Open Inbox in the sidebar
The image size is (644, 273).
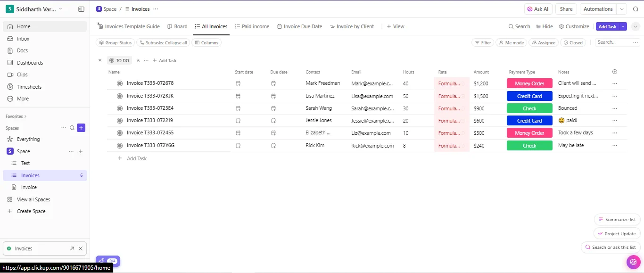pos(45,39)
